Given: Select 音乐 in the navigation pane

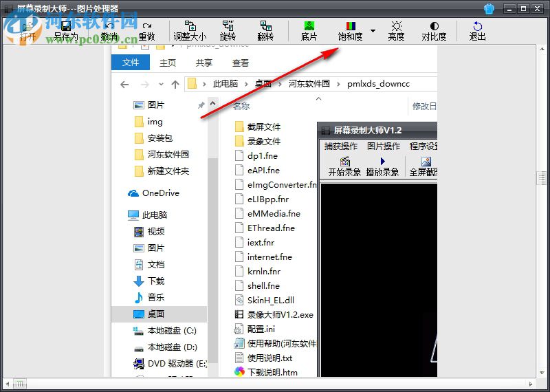Looking at the screenshot, I should click(x=149, y=298).
